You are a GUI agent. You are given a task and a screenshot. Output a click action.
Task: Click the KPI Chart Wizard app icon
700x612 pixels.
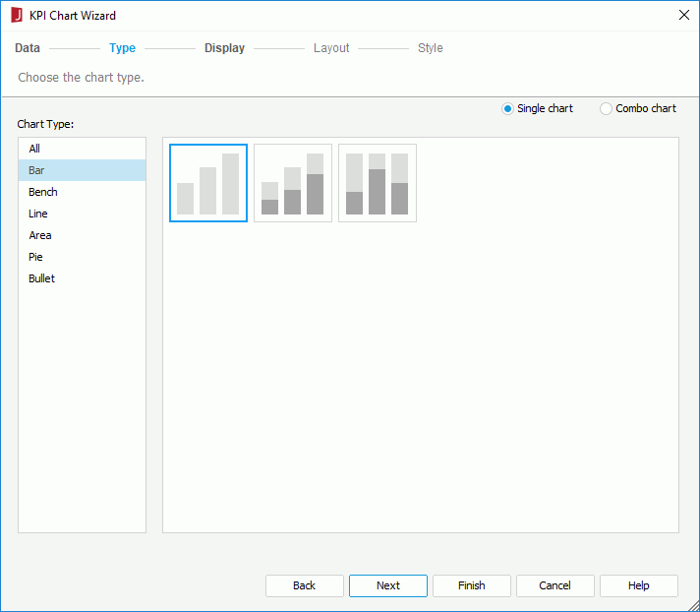[x=17, y=15]
